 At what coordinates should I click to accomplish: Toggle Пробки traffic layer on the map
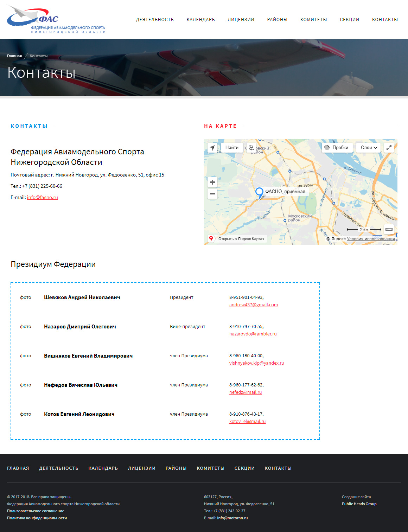coord(337,148)
